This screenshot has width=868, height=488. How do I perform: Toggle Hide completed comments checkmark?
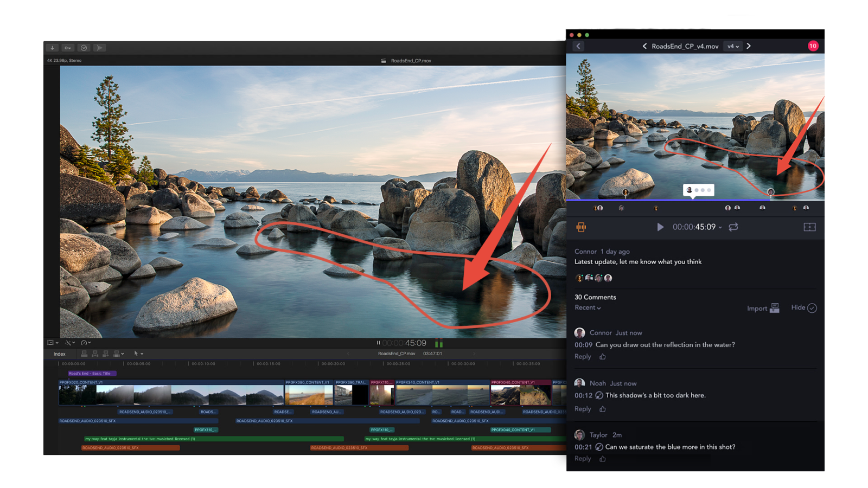click(811, 307)
